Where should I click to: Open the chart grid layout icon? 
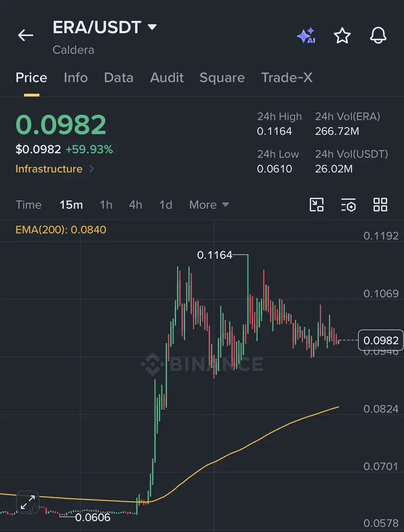(380, 204)
